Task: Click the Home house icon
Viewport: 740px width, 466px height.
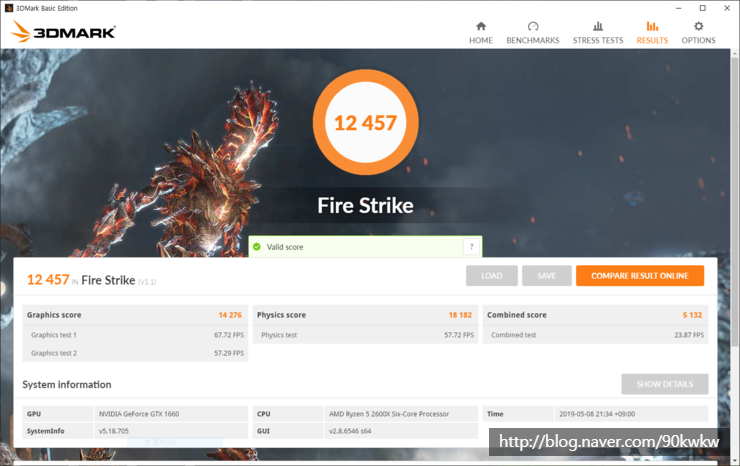Action: pyautogui.click(x=481, y=26)
